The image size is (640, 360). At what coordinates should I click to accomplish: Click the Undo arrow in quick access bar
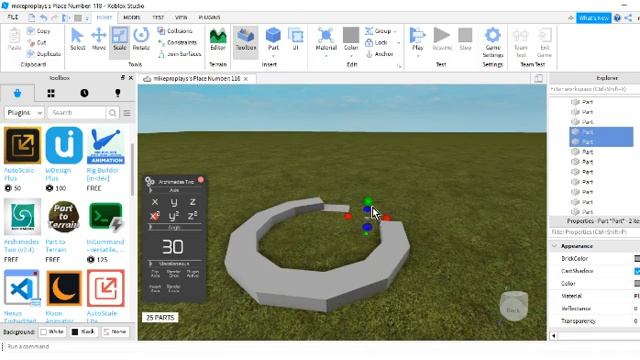click(x=43, y=18)
